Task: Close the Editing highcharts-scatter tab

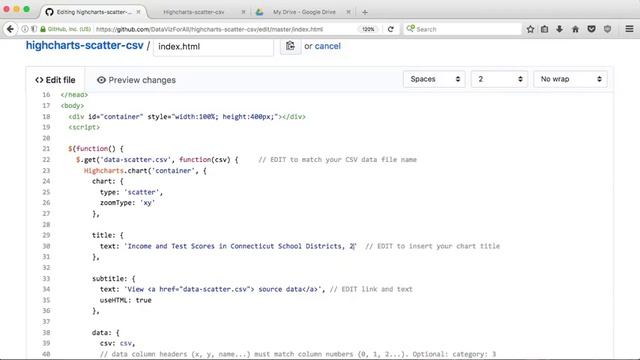Action: [138, 12]
